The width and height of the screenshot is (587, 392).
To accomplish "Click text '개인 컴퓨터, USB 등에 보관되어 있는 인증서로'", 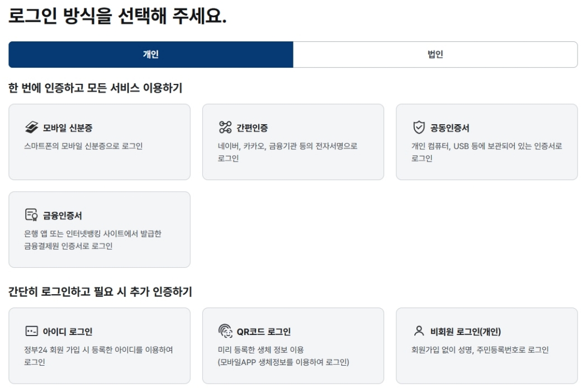I will pos(487,146).
